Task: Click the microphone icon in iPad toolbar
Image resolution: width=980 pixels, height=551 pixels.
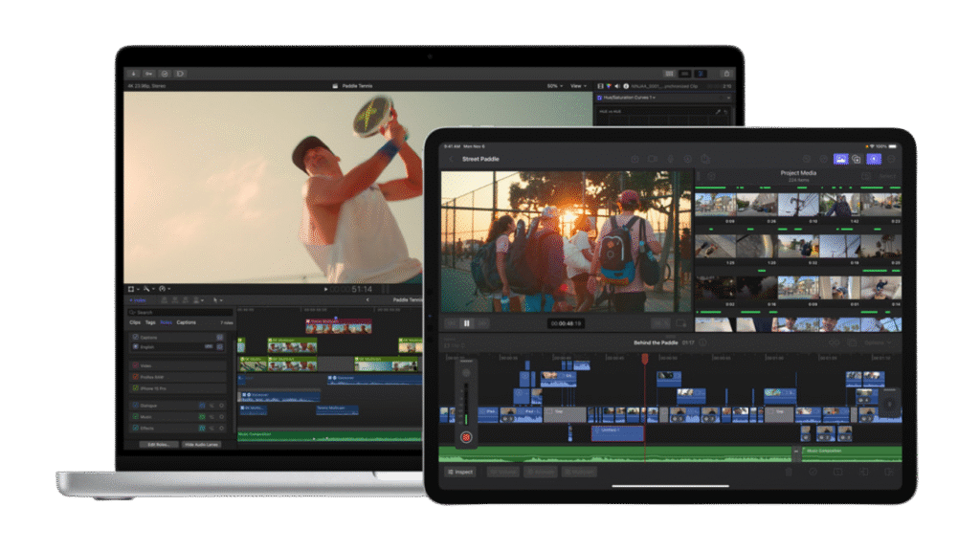Action: pyautogui.click(x=670, y=159)
